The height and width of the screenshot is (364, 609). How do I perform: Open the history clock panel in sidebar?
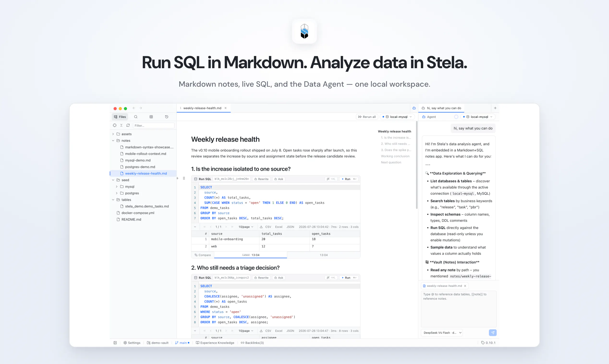(x=166, y=117)
